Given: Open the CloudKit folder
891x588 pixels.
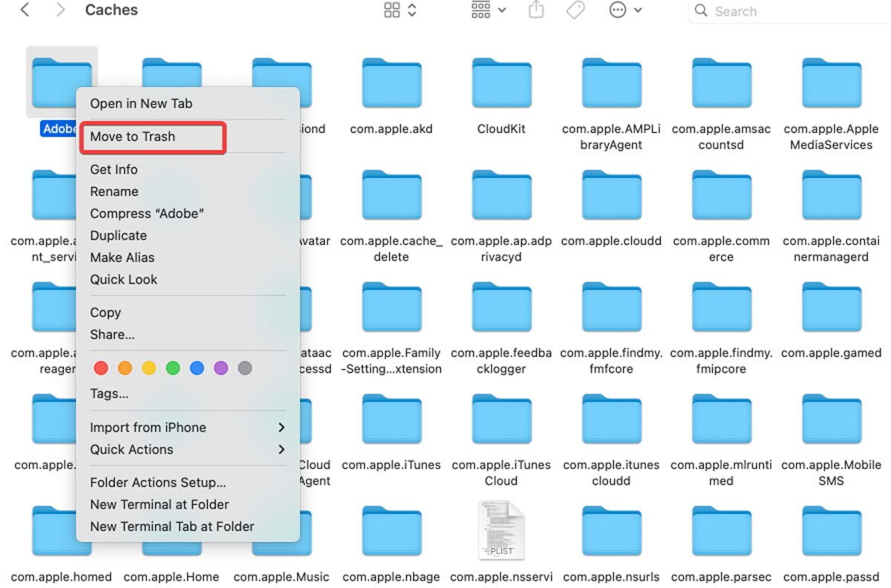Looking at the screenshot, I should 501,82.
